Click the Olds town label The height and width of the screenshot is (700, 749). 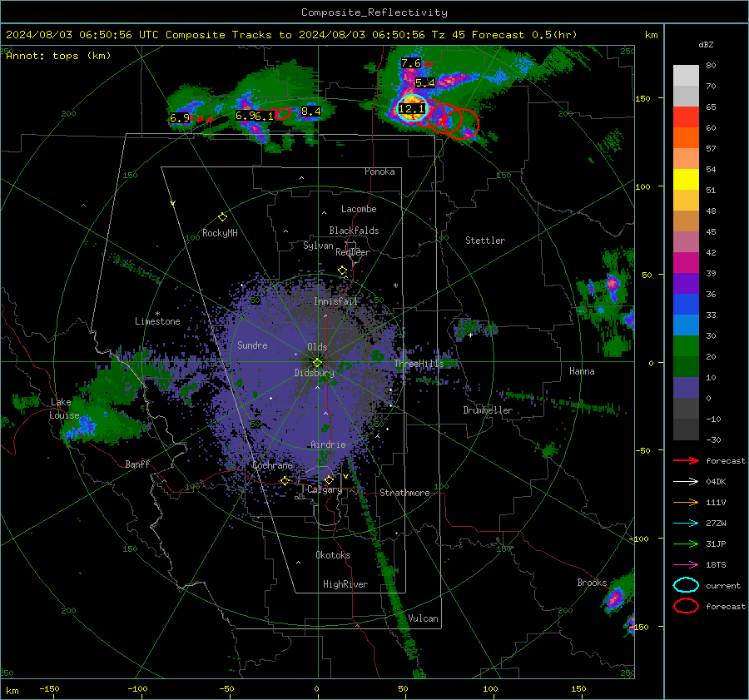[317, 347]
